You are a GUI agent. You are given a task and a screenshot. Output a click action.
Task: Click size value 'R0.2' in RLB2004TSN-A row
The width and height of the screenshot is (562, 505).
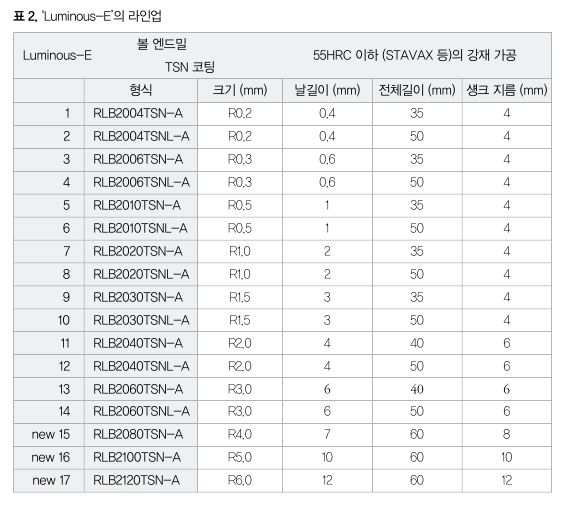coord(240,113)
